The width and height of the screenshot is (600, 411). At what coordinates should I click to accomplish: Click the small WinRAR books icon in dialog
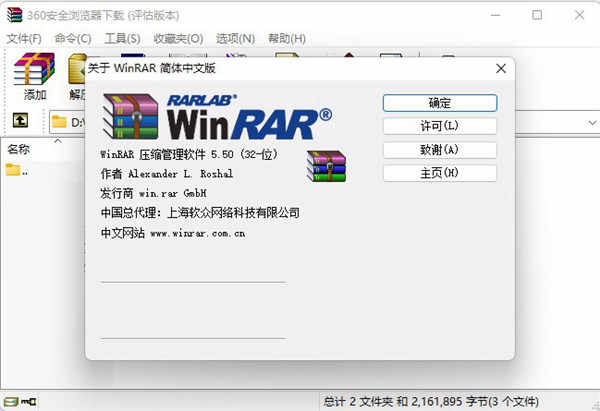click(x=326, y=166)
